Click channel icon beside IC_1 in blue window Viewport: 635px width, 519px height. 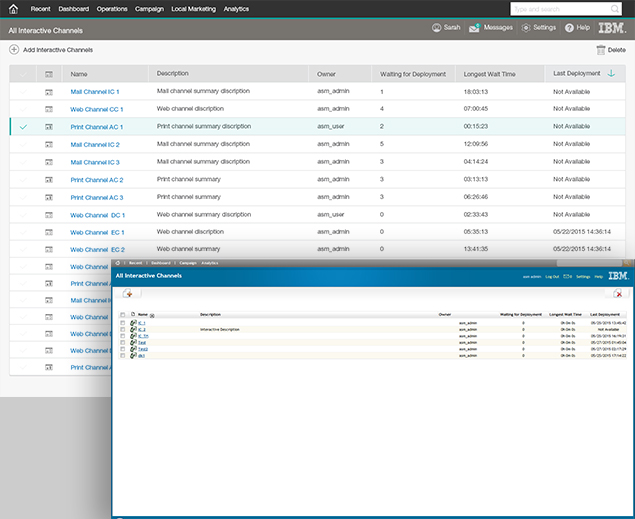[133, 323]
